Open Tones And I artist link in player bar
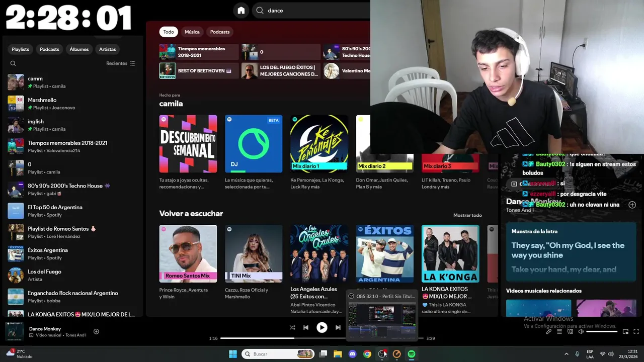 pyautogui.click(x=75, y=335)
